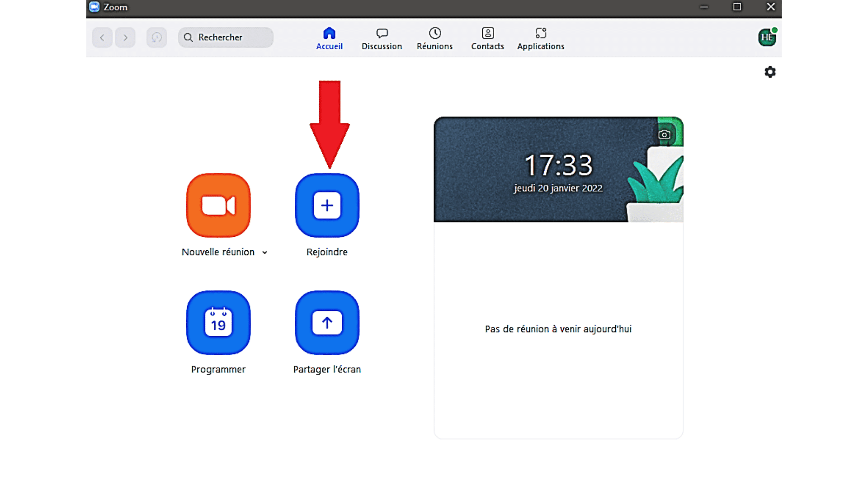The height and width of the screenshot is (488, 868).
Task: Go forward with the right arrow button
Action: click(125, 38)
